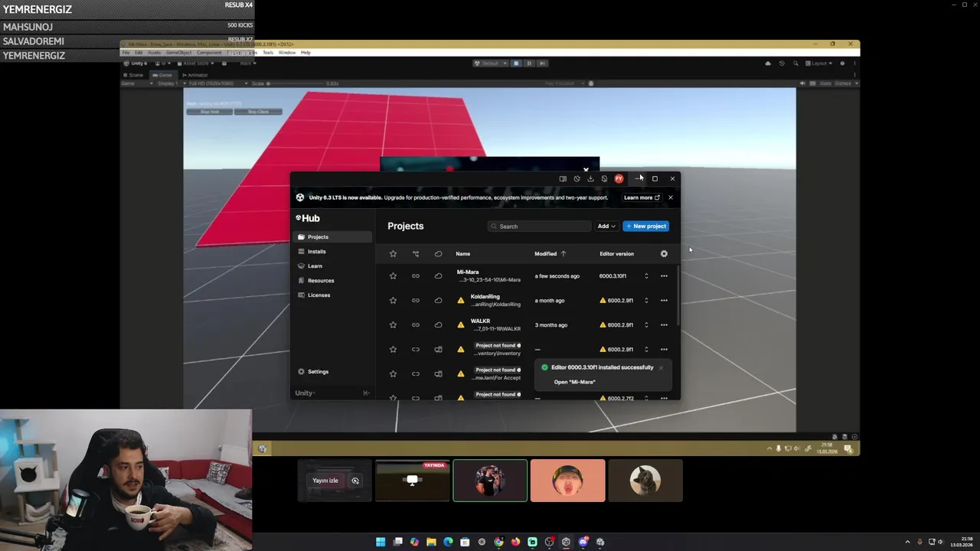
Task: Dismiss the Unity 6.3 LTS banner
Action: click(671, 197)
